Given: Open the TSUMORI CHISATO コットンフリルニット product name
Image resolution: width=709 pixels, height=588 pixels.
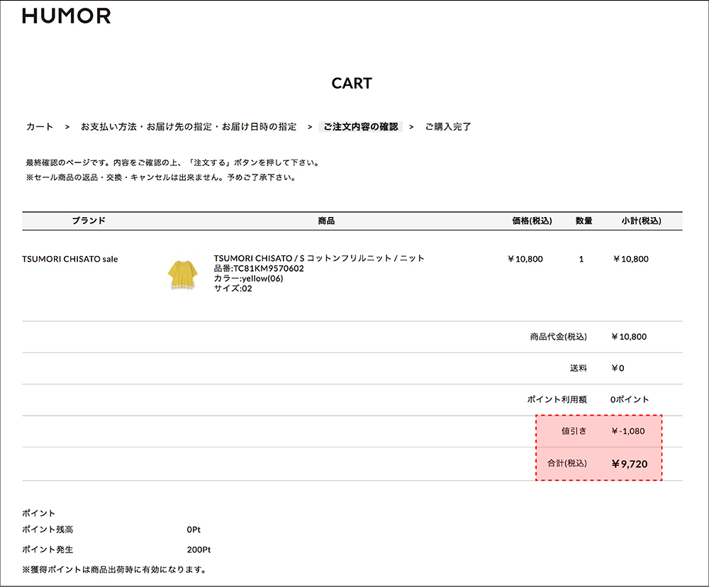Looking at the screenshot, I should [x=319, y=258].
